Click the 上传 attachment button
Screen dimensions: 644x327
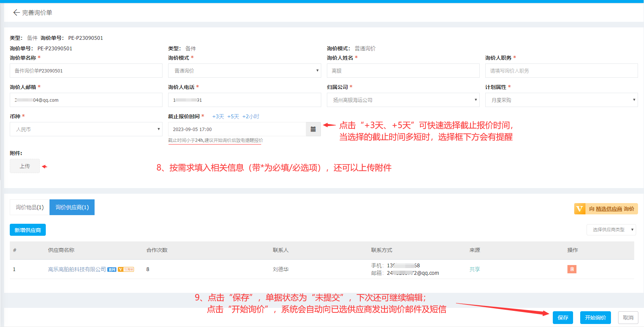point(25,166)
